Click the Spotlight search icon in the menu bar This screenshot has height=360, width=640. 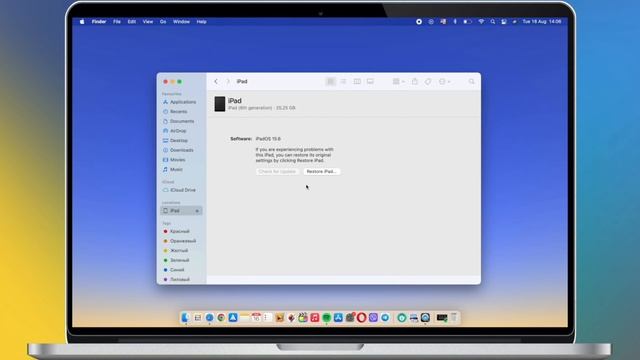click(x=493, y=22)
